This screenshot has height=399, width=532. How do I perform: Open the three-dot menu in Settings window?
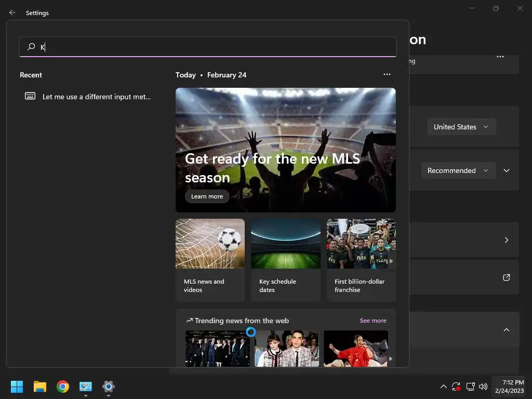pyautogui.click(x=500, y=57)
